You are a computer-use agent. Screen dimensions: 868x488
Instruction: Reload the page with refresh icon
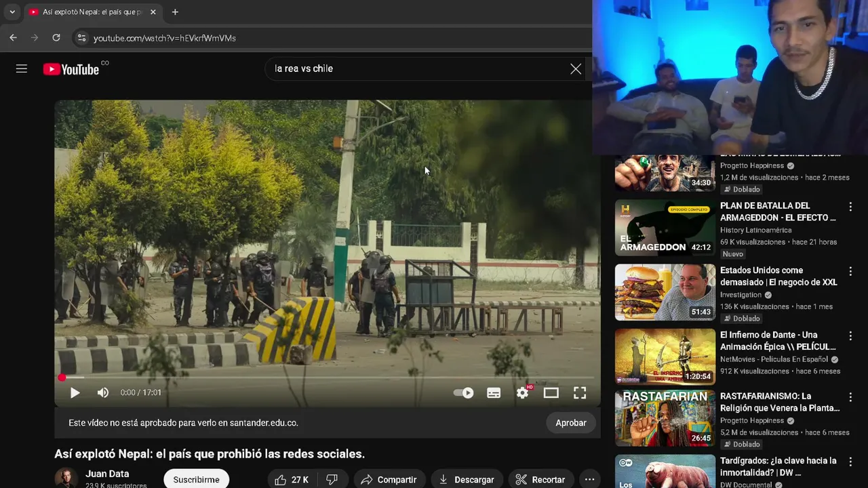[56, 38]
